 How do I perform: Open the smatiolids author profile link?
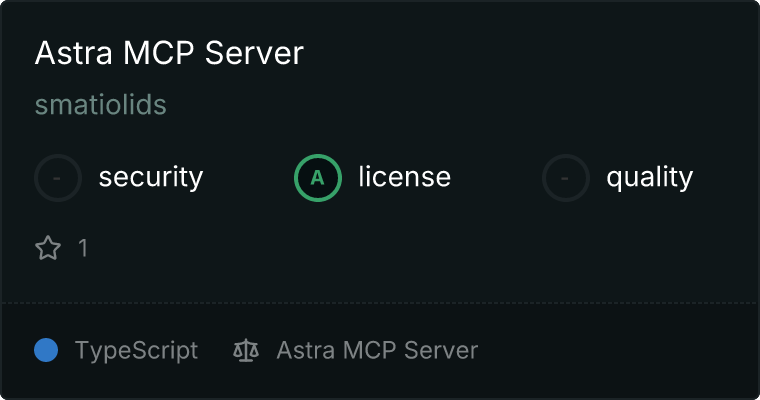[100, 105]
